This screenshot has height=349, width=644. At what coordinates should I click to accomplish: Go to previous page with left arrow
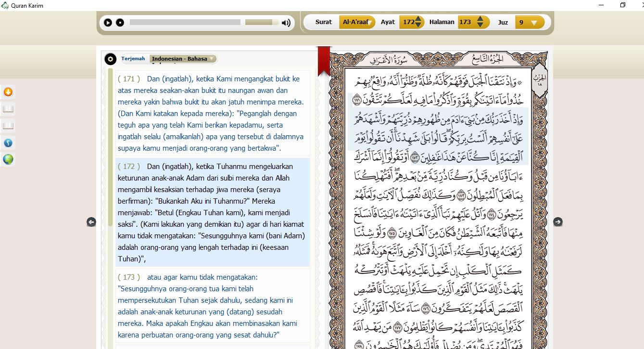[x=91, y=222]
